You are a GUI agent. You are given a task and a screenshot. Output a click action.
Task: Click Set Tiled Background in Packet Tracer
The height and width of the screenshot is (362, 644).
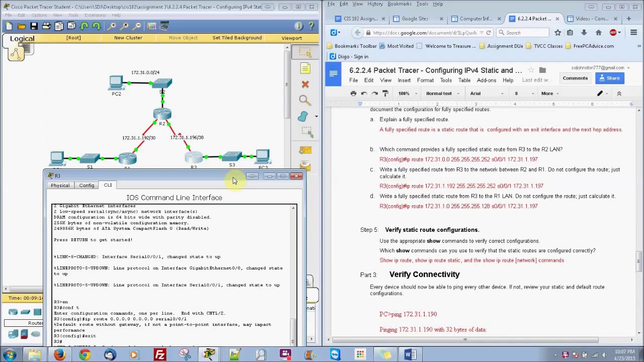coord(237,38)
